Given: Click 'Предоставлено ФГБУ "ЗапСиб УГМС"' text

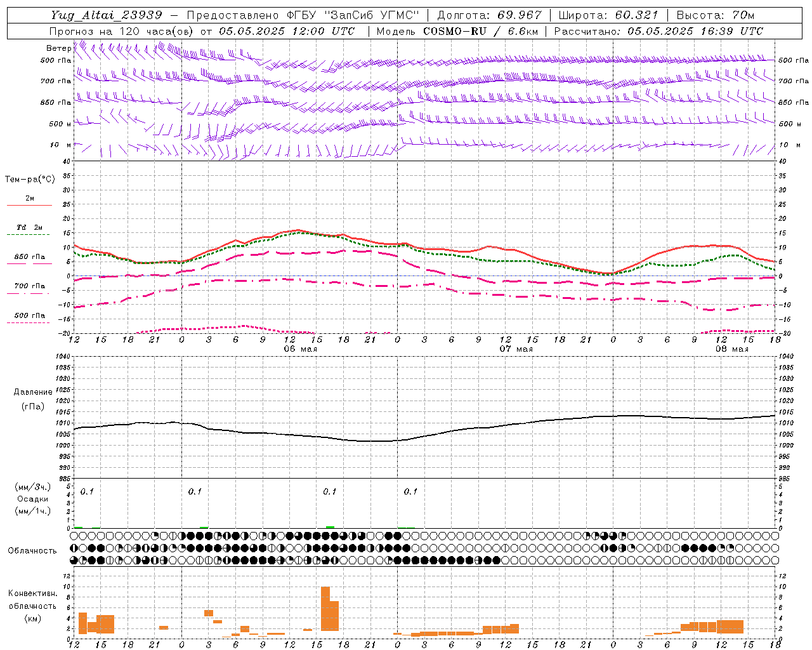Looking at the screenshot, I should click(x=304, y=15).
